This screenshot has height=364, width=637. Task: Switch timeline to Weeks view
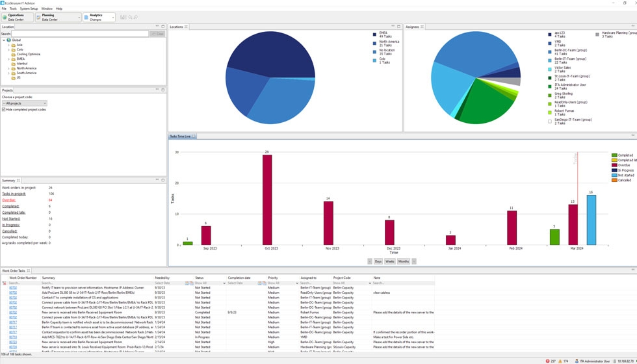(x=389, y=261)
